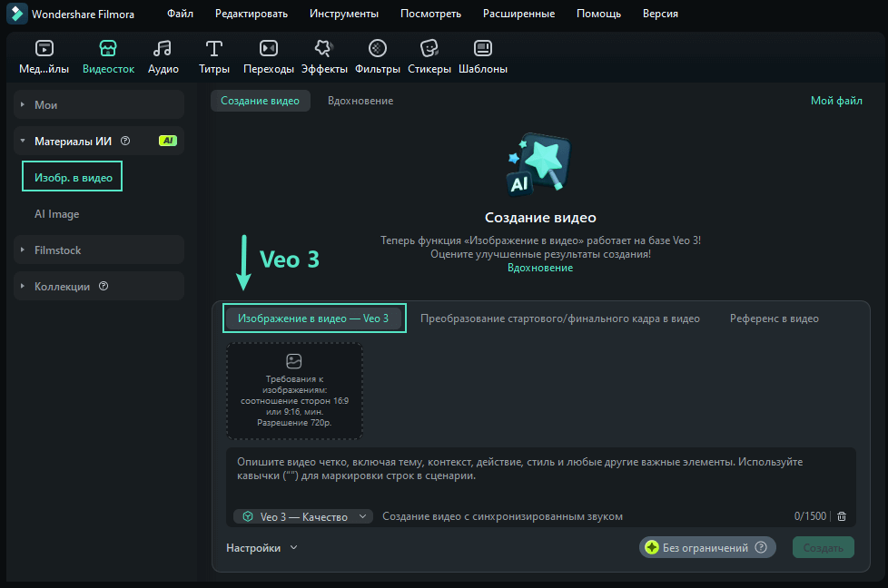Open the Редактировать menu
This screenshot has width=888, height=588.
click(252, 14)
